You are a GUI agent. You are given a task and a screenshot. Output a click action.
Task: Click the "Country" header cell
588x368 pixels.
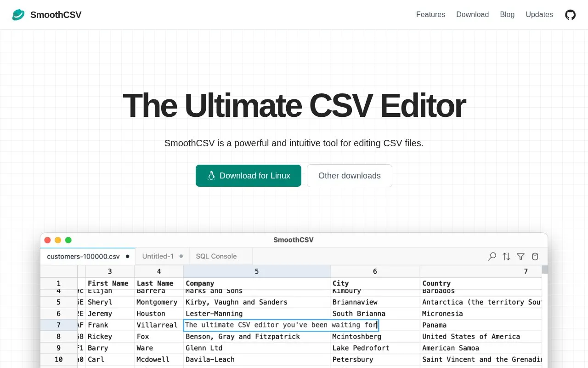tap(481, 283)
